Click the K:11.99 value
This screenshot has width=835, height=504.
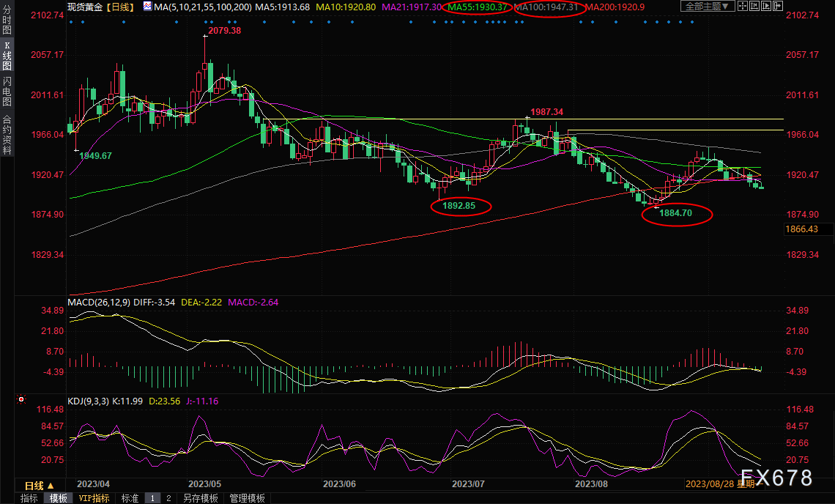pos(127,401)
